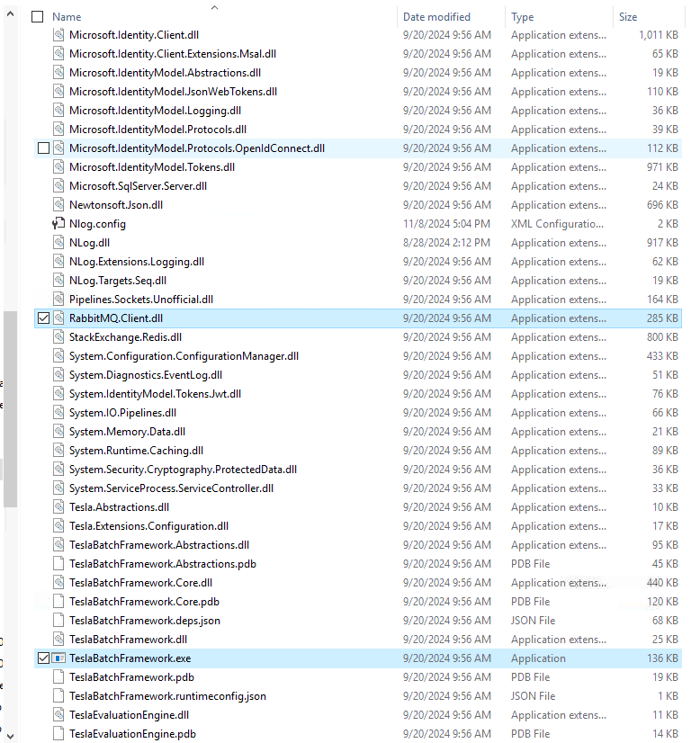Click the TeslaEvaluationEngine.dll file icon
The image size is (700, 743).
(x=58, y=715)
